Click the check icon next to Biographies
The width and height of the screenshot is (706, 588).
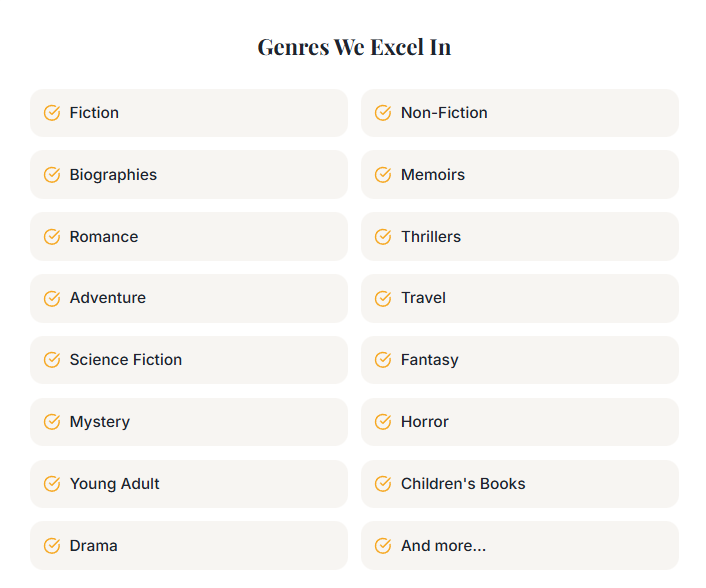(52, 175)
